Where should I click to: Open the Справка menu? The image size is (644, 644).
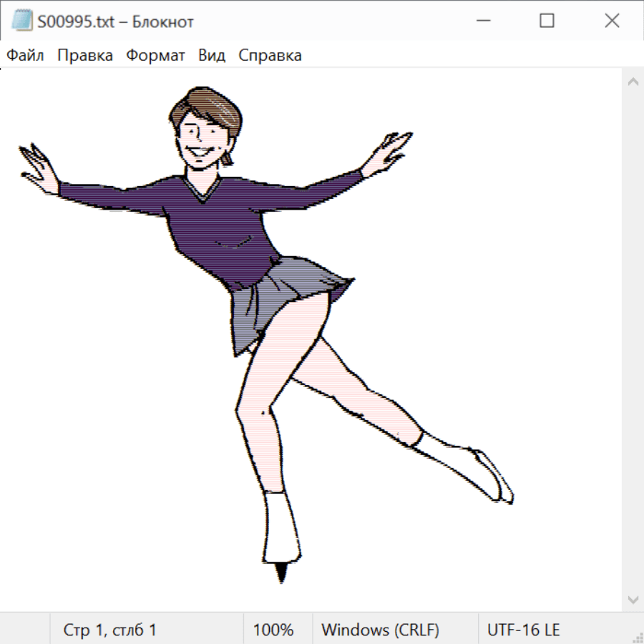click(270, 56)
